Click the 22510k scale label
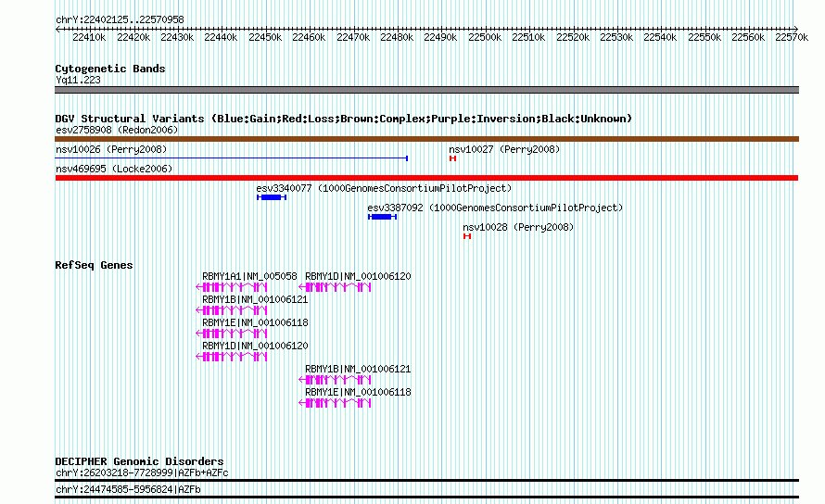Viewport: 825px width, 504px height. 528,37
